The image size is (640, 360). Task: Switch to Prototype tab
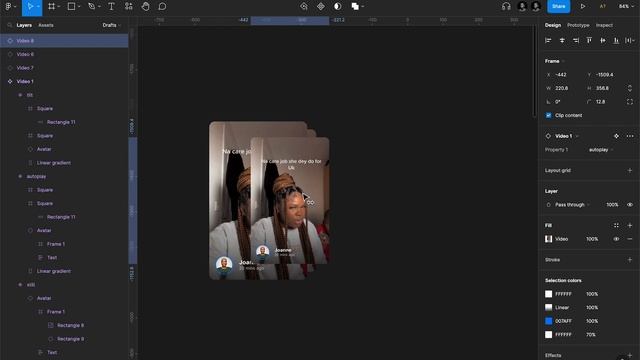tap(578, 25)
